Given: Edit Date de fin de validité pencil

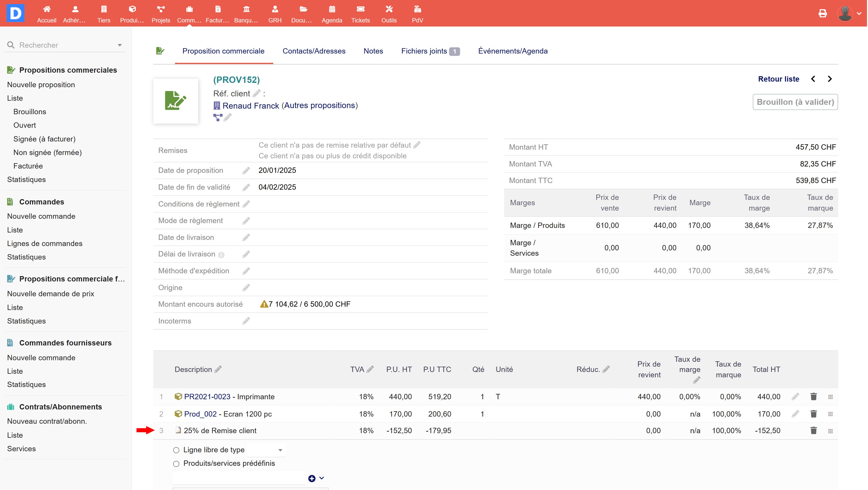Looking at the screenshot, I should coord(246,187).
